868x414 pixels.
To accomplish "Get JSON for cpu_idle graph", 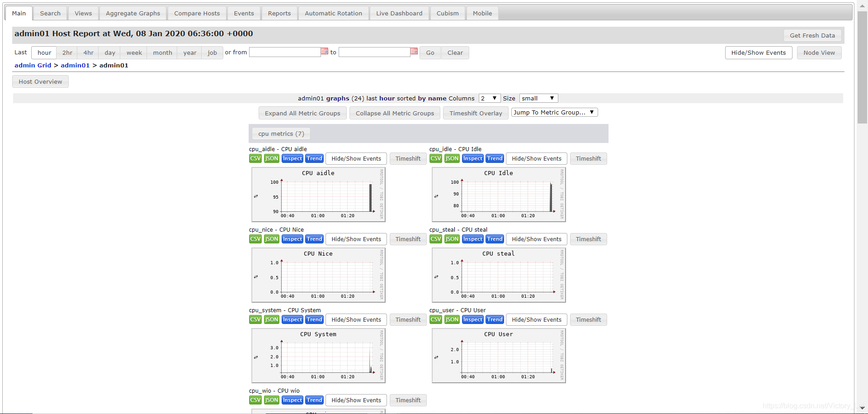I will coord(452,158).
